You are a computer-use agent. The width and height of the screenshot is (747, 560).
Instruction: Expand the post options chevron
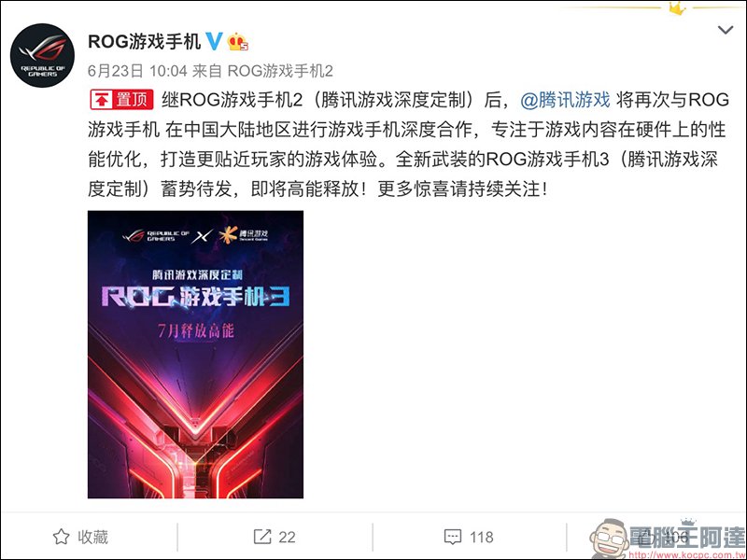pyautogui.click(x=726, y=30)
